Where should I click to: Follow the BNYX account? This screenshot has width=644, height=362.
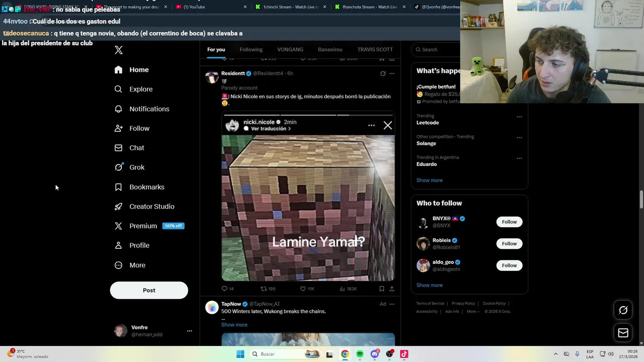tap(509, 222)
